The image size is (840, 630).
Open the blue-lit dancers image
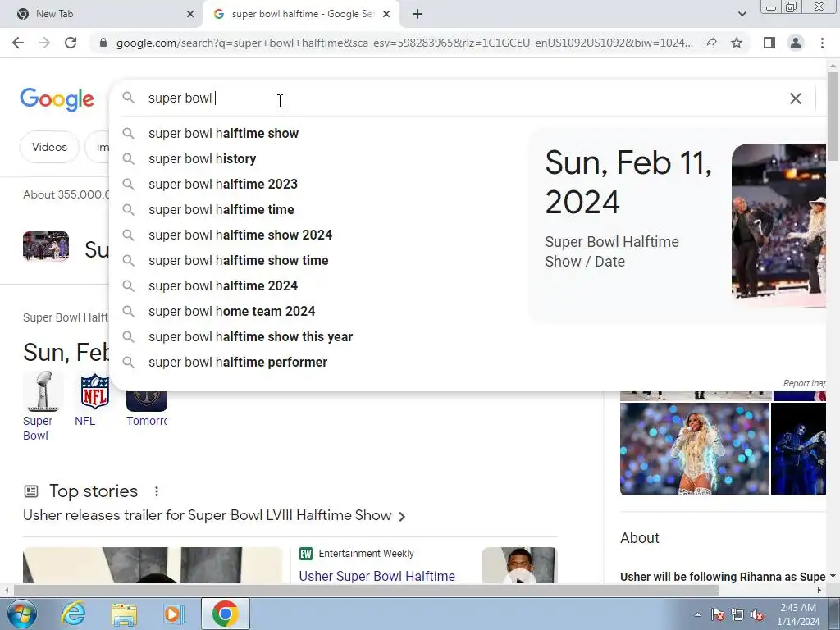point(798,449)
